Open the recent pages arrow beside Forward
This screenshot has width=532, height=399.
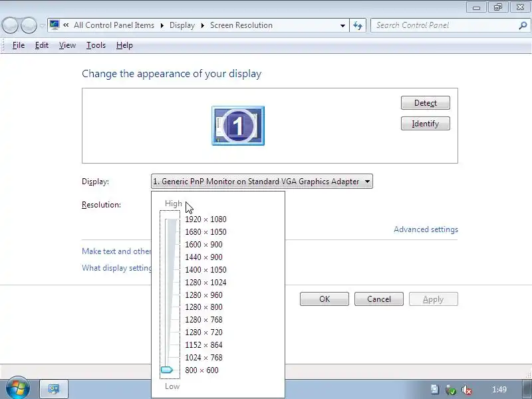coord(42,25)
